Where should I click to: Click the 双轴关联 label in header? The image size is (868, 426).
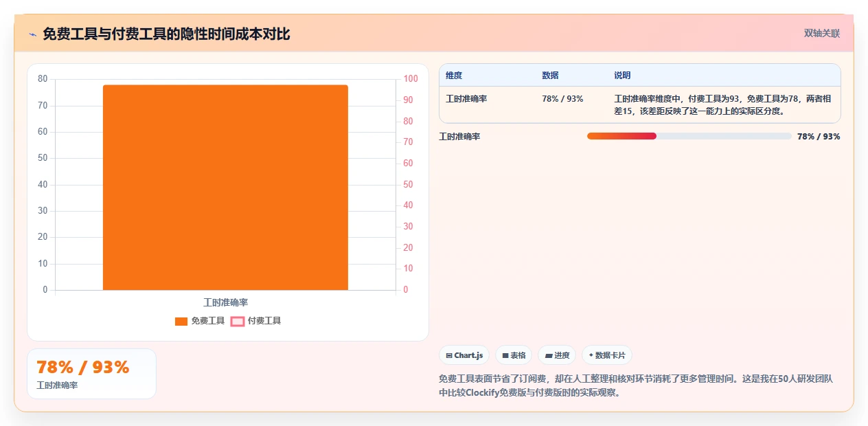(x=822, y=33)
